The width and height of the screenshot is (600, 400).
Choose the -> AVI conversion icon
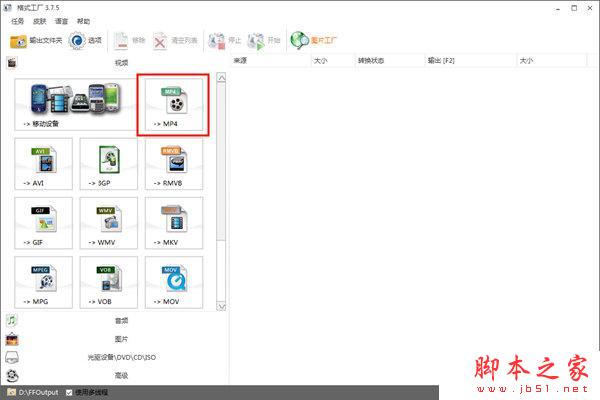(x=43, y=164)
